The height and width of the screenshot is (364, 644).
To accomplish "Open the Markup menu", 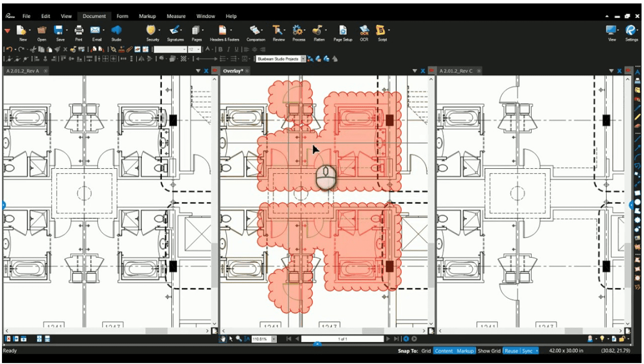I will click(147, 16).
